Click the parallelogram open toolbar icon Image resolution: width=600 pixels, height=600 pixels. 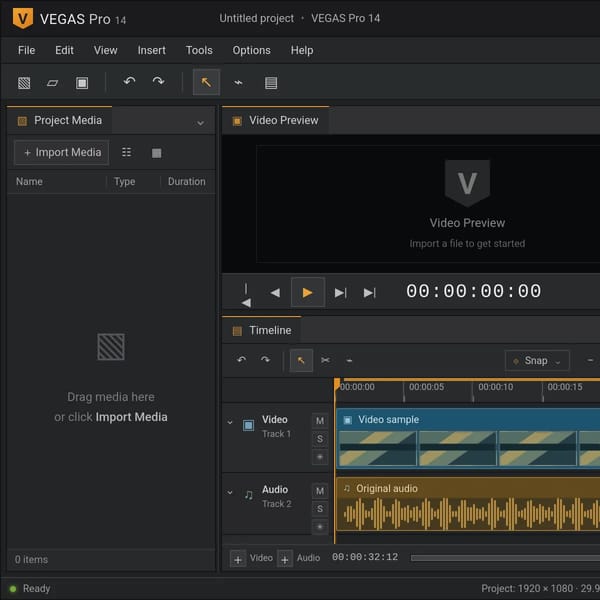(x=53, y=83)
